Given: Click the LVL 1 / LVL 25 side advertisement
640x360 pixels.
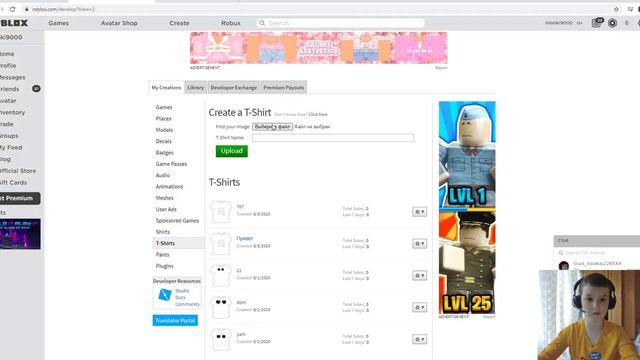Looking at the screenshot, I should click(467, 208).
